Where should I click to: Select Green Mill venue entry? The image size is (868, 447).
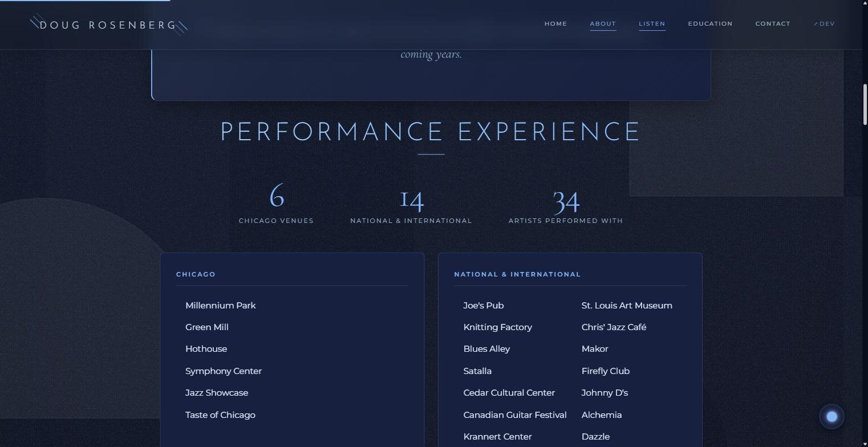point(207,327)
